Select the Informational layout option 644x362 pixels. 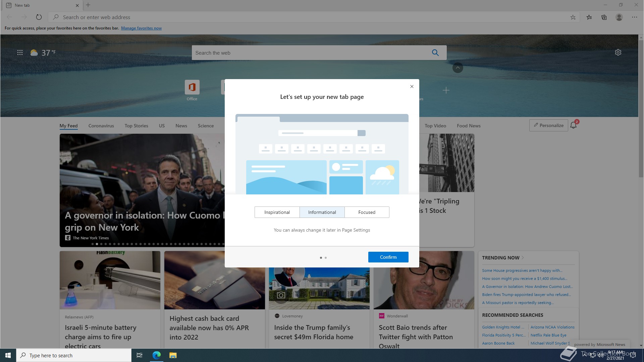(x=322, y=212)
